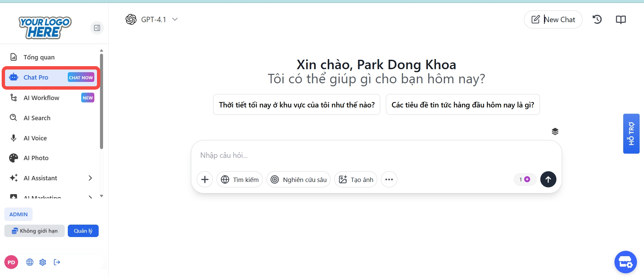Click the Quản lý button

click(x=83, y=231)
